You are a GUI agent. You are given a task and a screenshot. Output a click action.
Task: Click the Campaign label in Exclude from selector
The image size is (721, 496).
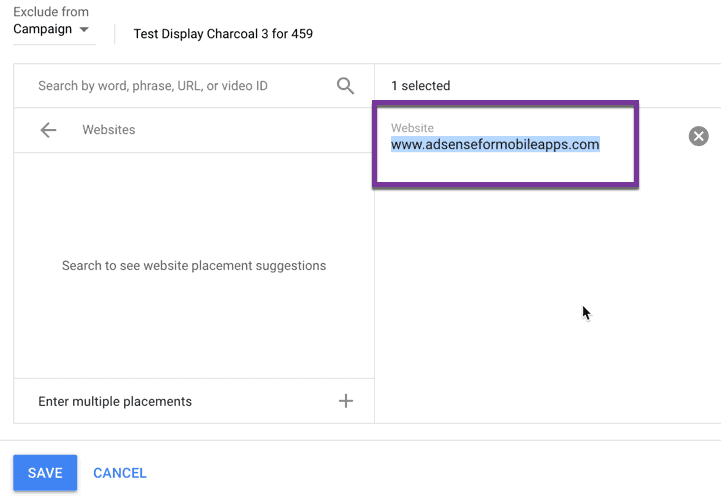[43, 30]
